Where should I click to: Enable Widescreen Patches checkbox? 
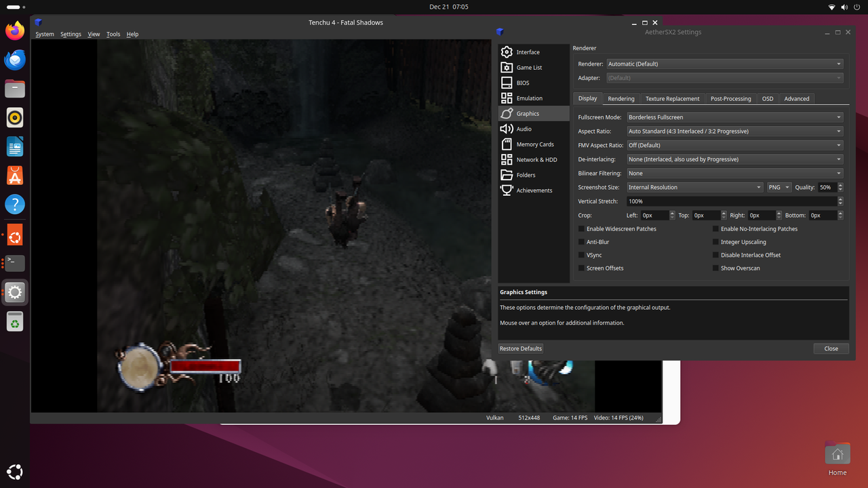click(x=581, y=229)
